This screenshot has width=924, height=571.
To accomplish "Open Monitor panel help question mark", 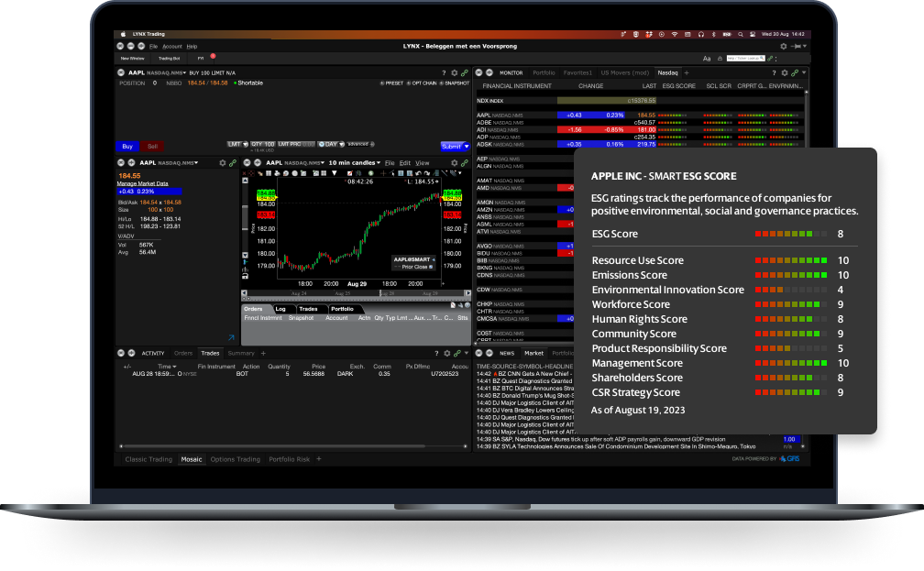I will coord(774,73).
